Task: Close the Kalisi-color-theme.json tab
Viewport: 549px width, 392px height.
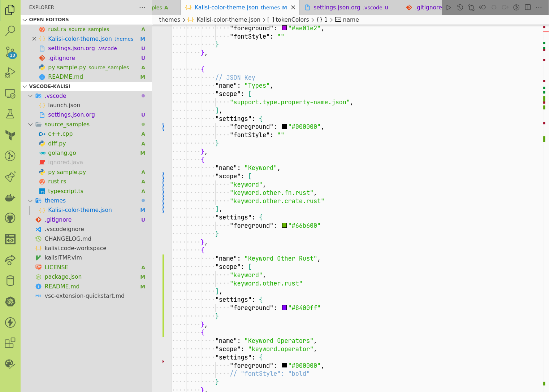Action: click(293, 7)
